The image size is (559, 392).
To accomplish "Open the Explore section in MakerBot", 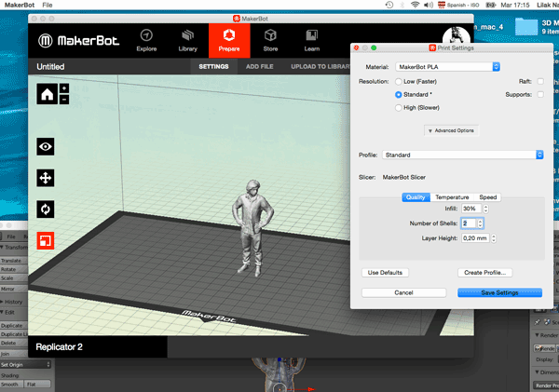I will pos(146,41).
